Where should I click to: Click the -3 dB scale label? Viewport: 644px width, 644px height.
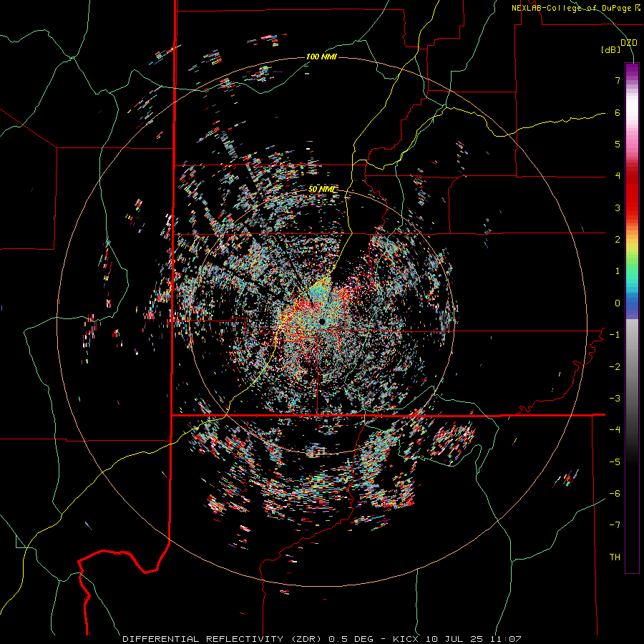(x=615, y=399)
